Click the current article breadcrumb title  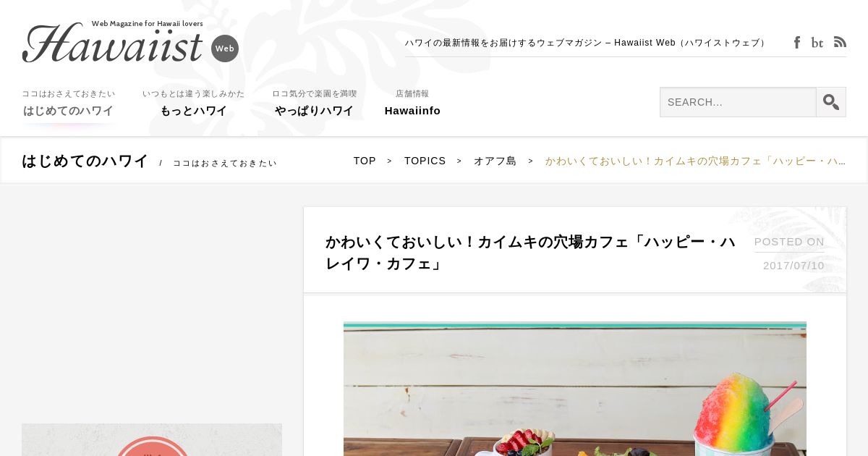tap(695, 161)
